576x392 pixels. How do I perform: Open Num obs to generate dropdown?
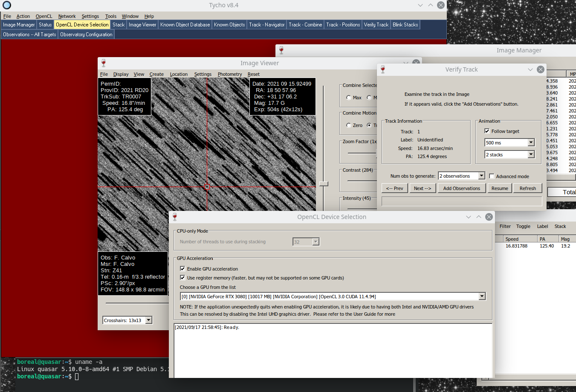click(x=481, y=176)
